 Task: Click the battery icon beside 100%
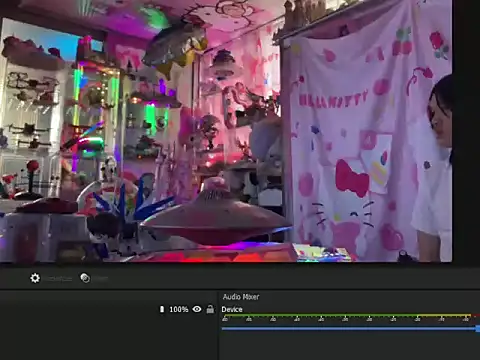pyautogui.click(x=162, y=309)
